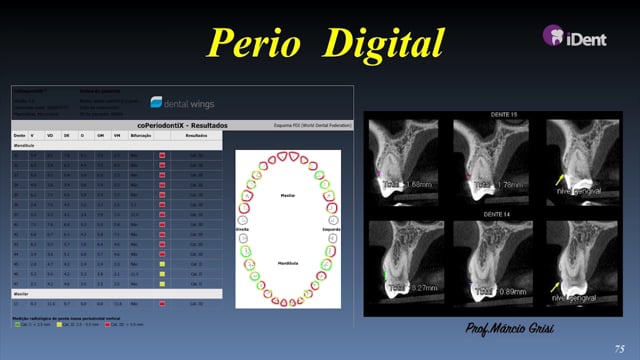Click the yellow arrow in Dente 15 nível gengival scan
The height and width of the screenshot is (360, 640).
coord(559,180)
